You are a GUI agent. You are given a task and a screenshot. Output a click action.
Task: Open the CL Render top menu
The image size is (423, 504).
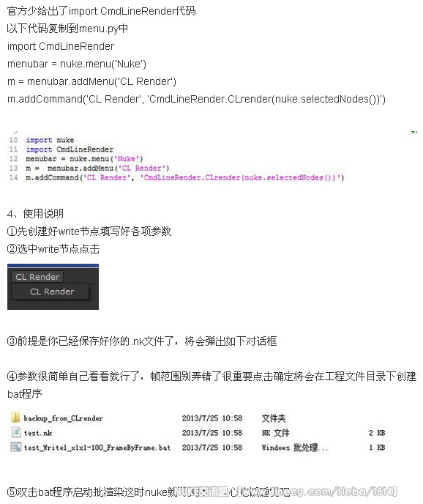click(x=37, y=277)
